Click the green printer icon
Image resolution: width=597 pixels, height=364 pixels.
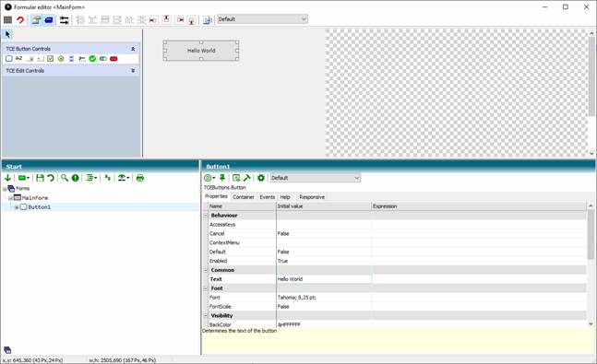pos(140,178)
